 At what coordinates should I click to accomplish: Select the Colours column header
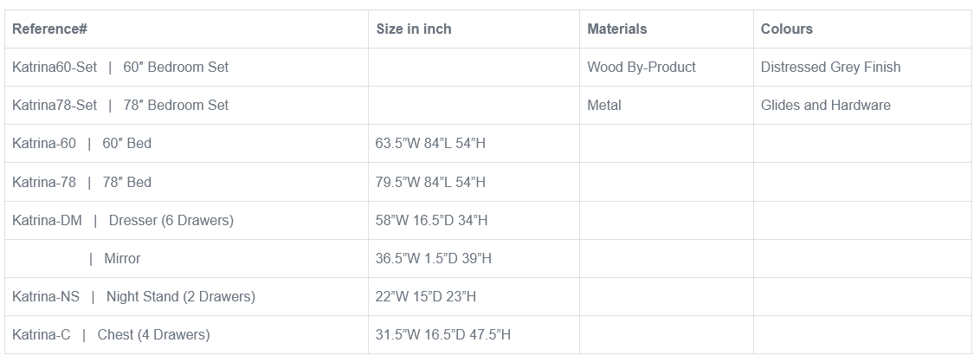[787, 29]
